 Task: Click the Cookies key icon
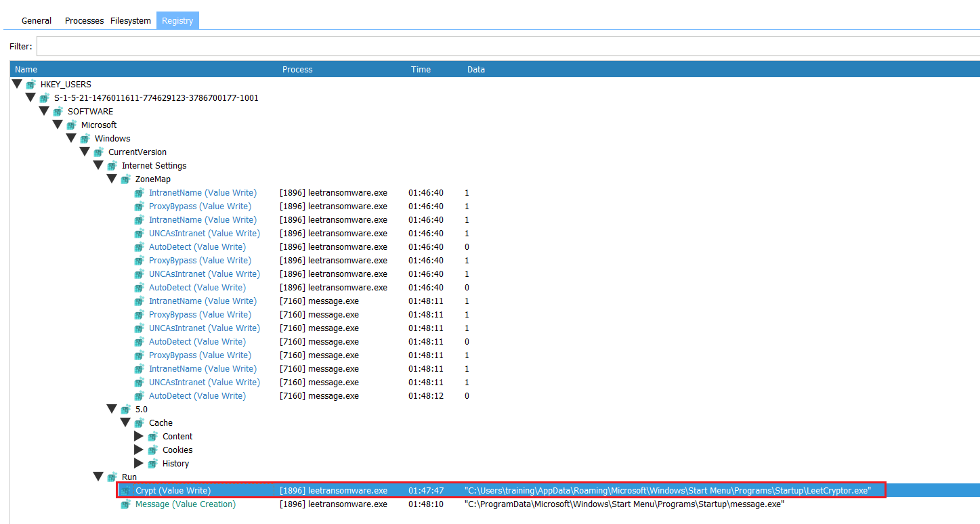click(152, 450)
